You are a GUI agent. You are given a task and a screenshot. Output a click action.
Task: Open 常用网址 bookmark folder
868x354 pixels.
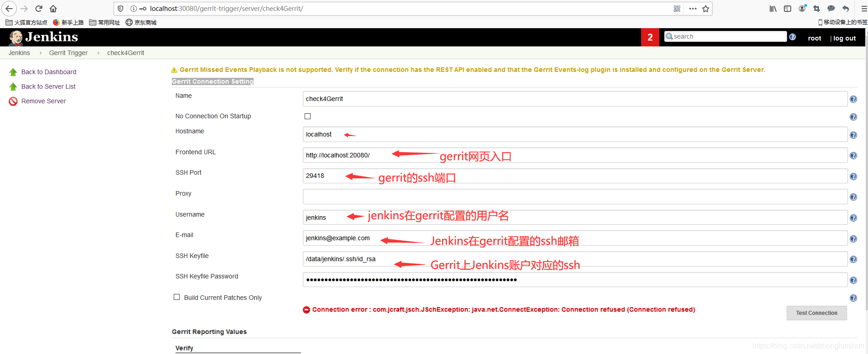[x=105, y=22]
